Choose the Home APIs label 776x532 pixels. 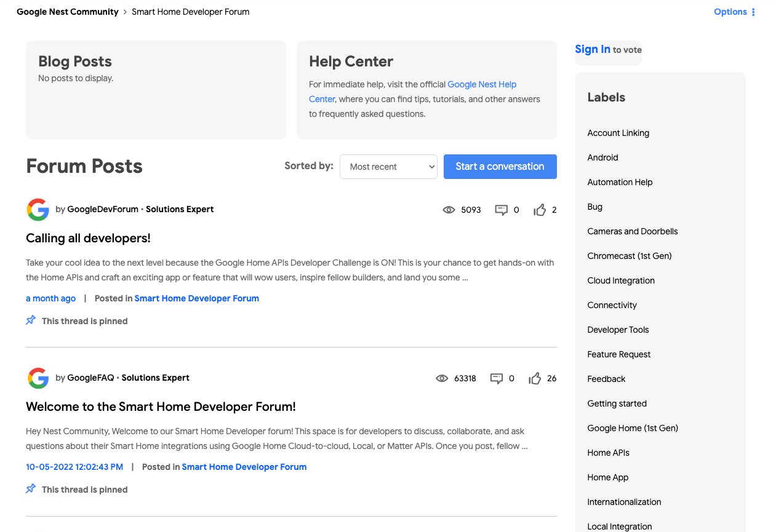pyautogui.click(x=608, y=453)
